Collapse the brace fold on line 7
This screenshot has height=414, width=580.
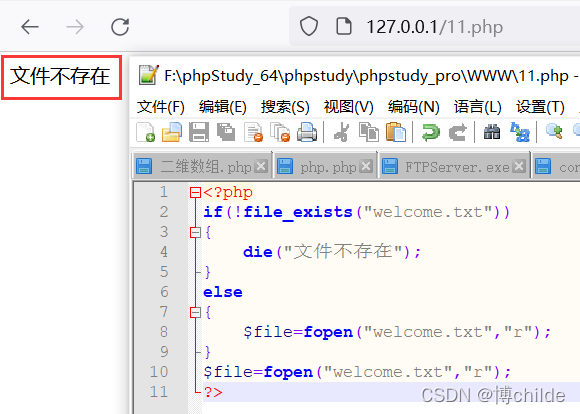195,312
